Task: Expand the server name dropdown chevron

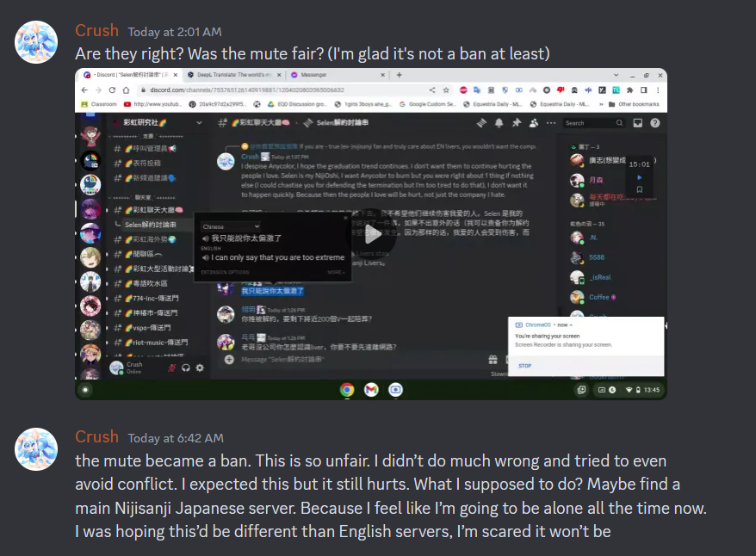Action: click(199, 123)
